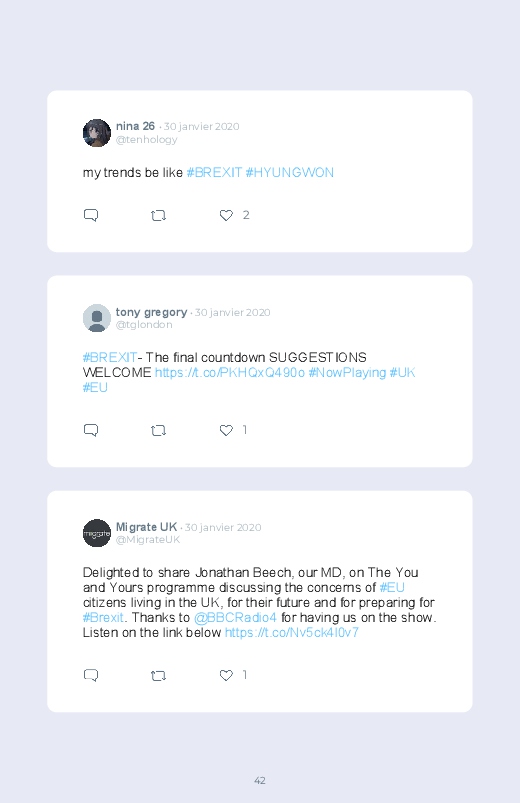Open the t.co/PKHQxQ490o link

(x=230, y=372)
